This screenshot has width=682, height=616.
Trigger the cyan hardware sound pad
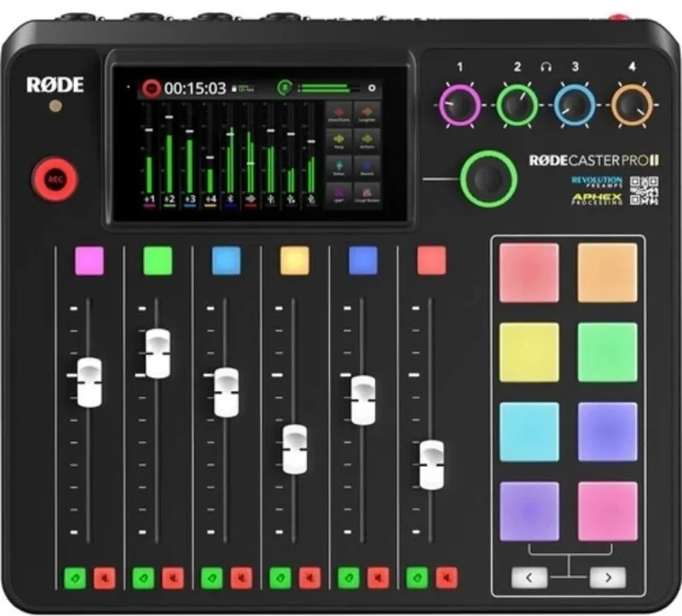529,432
